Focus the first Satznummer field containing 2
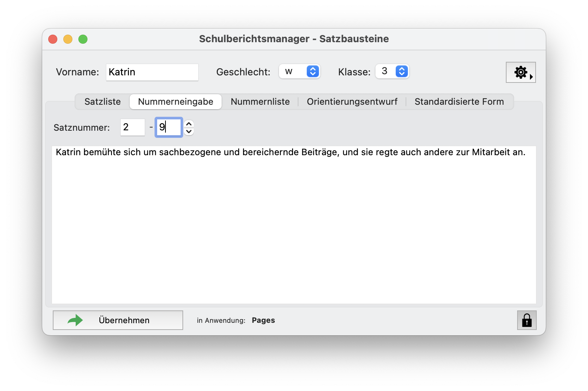This screenshot has width=588, height=391. tap(132, 127)
